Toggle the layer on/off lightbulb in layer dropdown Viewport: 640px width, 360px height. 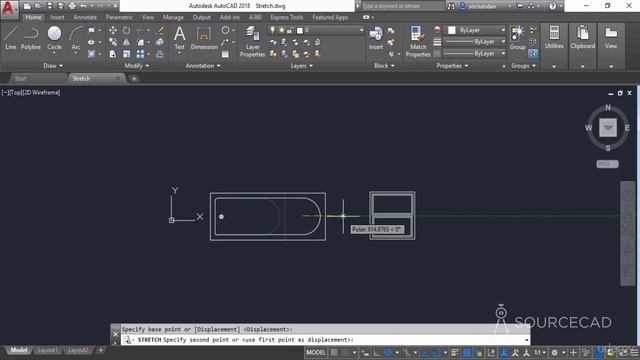(x=272, y=30)
